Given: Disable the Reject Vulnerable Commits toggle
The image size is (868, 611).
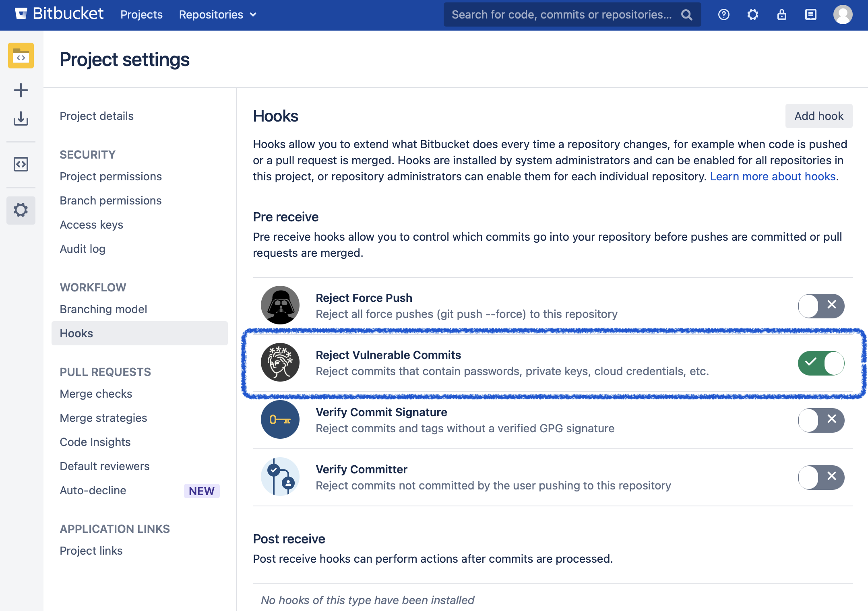Looking at the screenshot, I should tap(821, 363).
